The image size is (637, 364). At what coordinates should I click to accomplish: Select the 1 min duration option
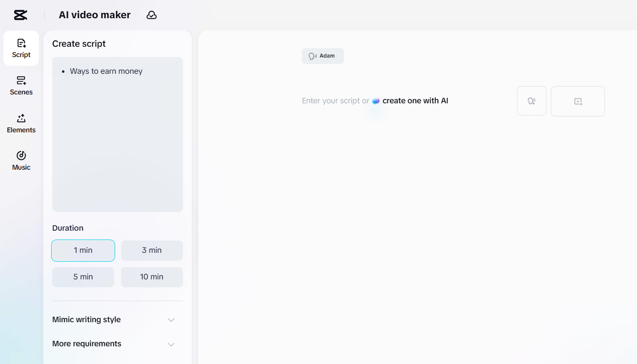[x=83, y=250]
